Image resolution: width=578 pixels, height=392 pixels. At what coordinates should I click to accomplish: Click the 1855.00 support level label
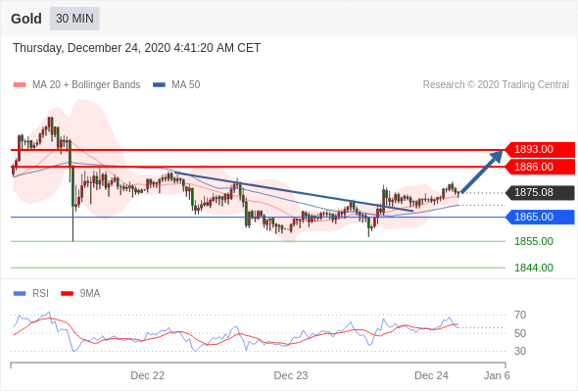pos(534,241)
